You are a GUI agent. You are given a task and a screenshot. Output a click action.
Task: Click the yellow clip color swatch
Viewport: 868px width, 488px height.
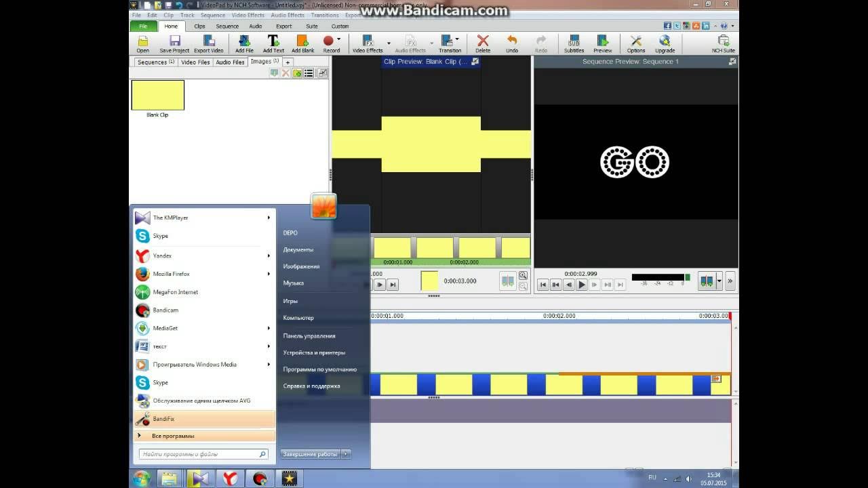click(x=429, y=281)
